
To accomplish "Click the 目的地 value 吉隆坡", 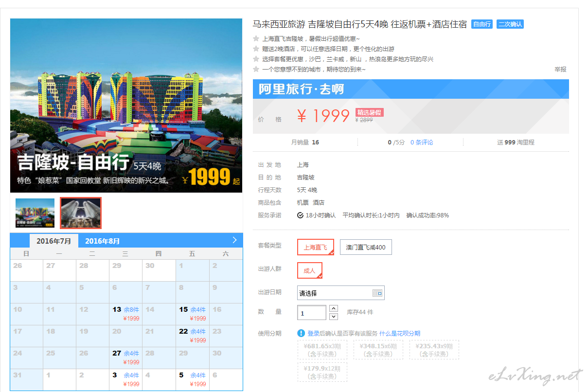I will point(306,177).
